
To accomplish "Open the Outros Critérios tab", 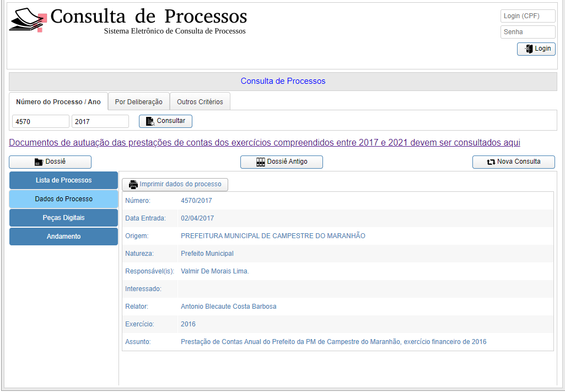I will coord(200,101).
